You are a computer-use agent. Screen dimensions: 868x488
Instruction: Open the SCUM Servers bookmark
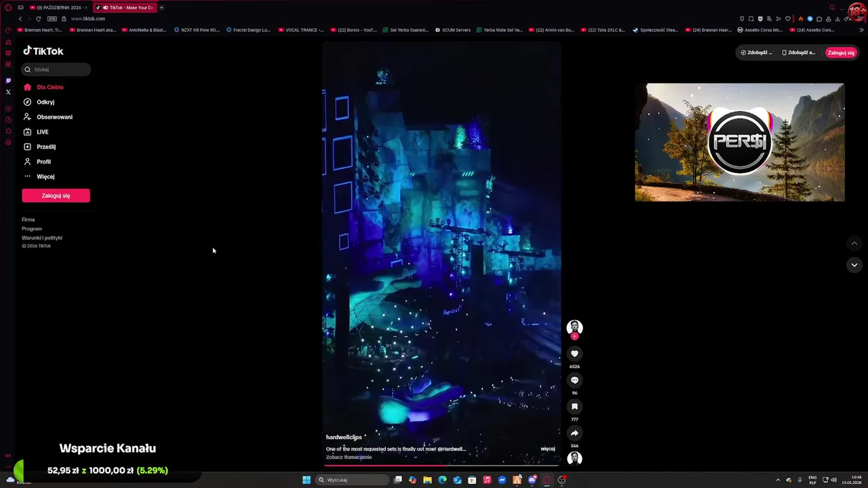[x=453, y=30]
